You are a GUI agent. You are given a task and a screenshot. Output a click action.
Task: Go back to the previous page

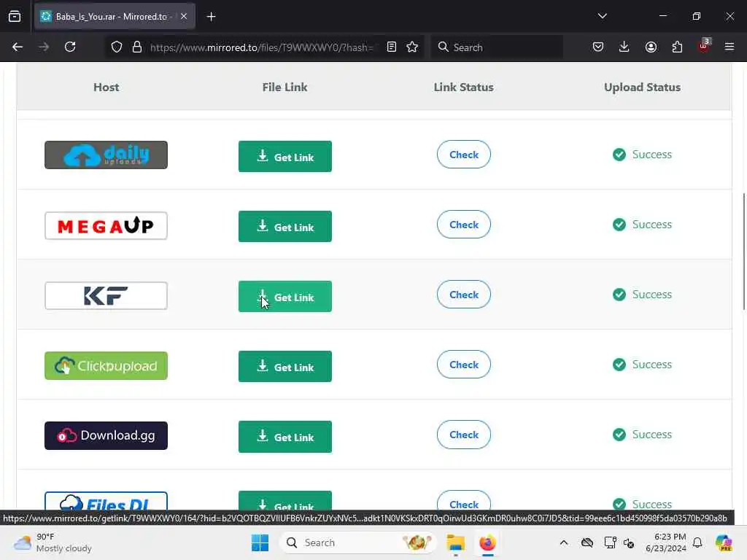pos(18,47)
